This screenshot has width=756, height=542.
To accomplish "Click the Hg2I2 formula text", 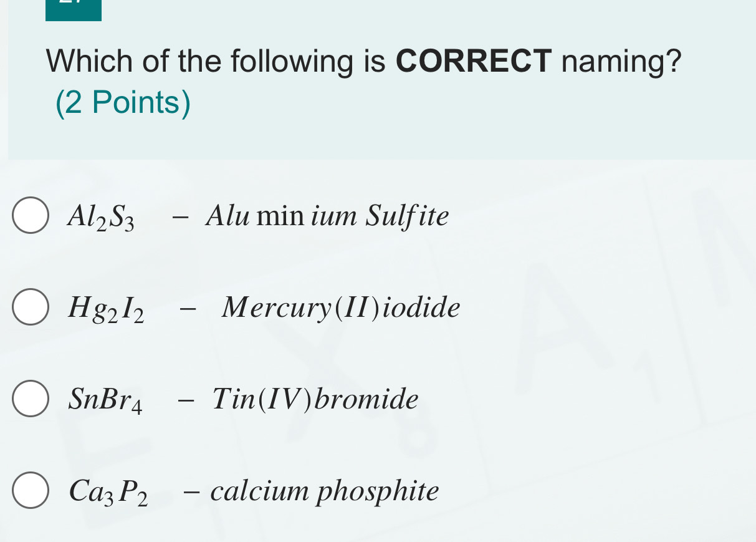I will (106, 307).
